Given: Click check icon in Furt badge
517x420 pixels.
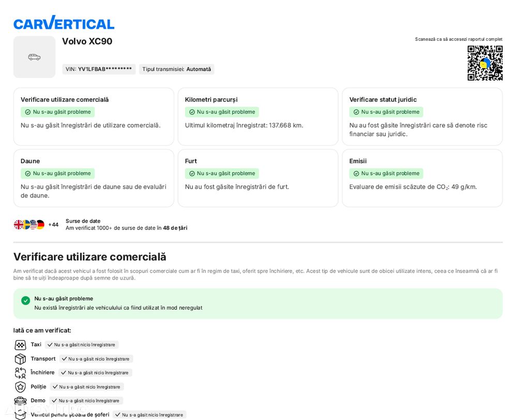Looking at the screenshot, I should pyautogui.click(x=192, y=174).
